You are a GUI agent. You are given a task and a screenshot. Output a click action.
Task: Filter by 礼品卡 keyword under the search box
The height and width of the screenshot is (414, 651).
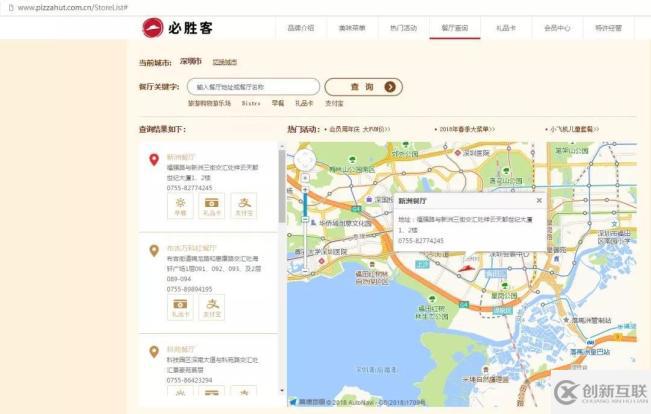click(x=304, y=103)
